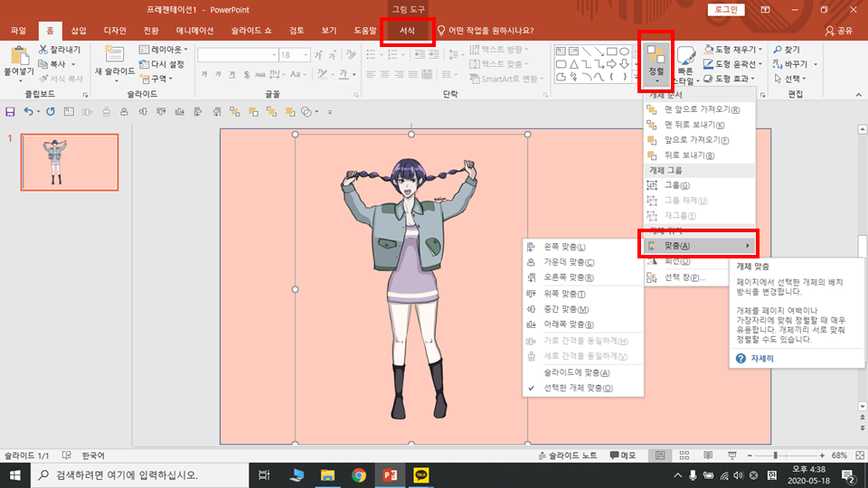The width and height of the screenshot is (868, 488).
Task: Enable 슬라이드에 맞춤 align to slide
Action: coord(583,373)
